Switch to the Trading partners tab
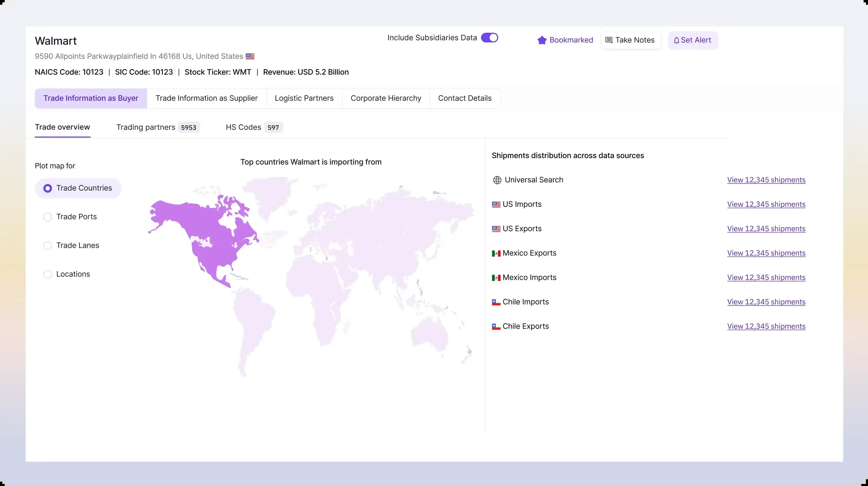This screenshot has width=868, height=486. [x=146, y=127]
